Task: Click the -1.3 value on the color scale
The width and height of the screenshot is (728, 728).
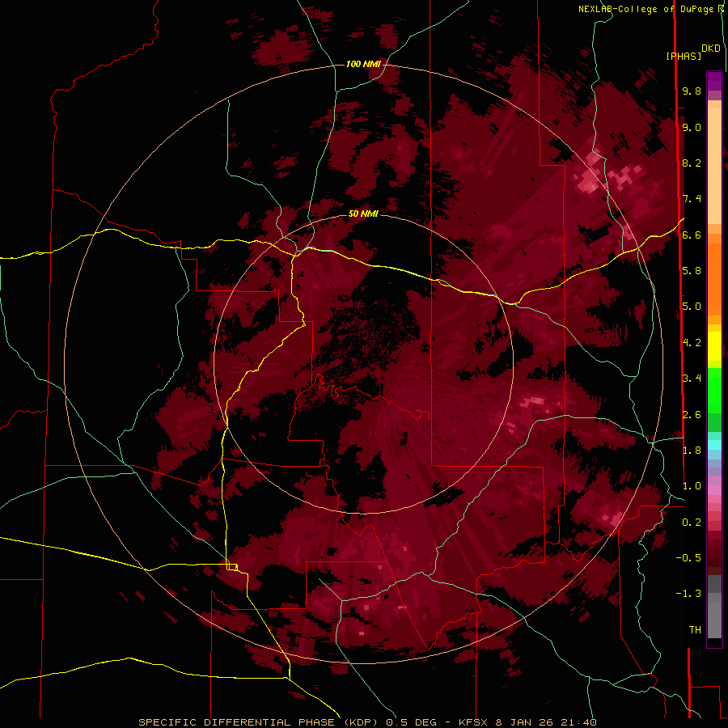Action: click(x=688, y=594)
